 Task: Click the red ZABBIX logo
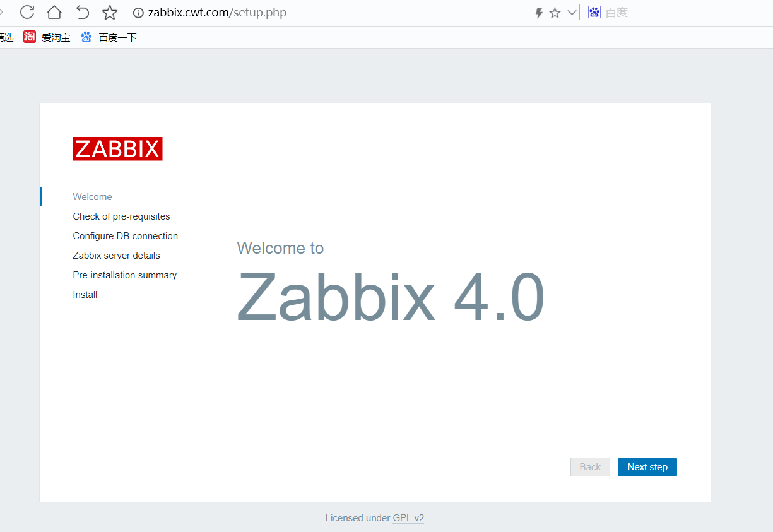tap(117, 149)
